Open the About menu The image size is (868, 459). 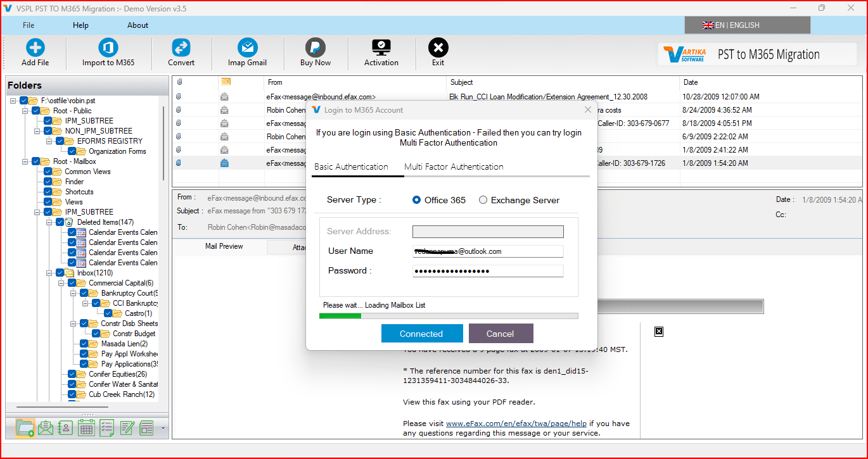pyautogui.click(x=137, y=25)
